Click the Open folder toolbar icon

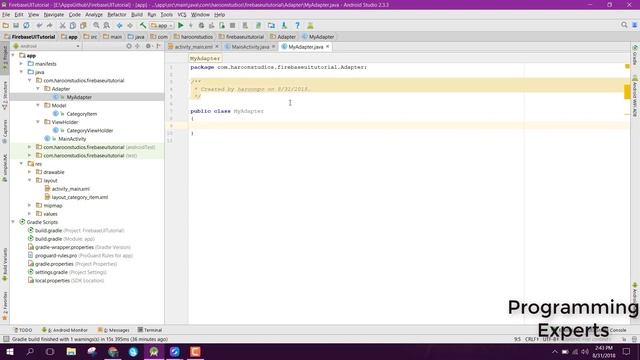5,25
